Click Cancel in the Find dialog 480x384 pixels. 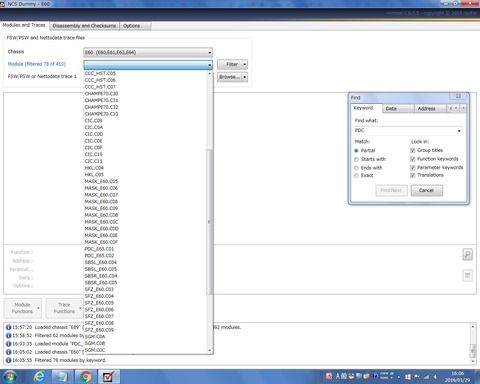[x=426, y=190]
